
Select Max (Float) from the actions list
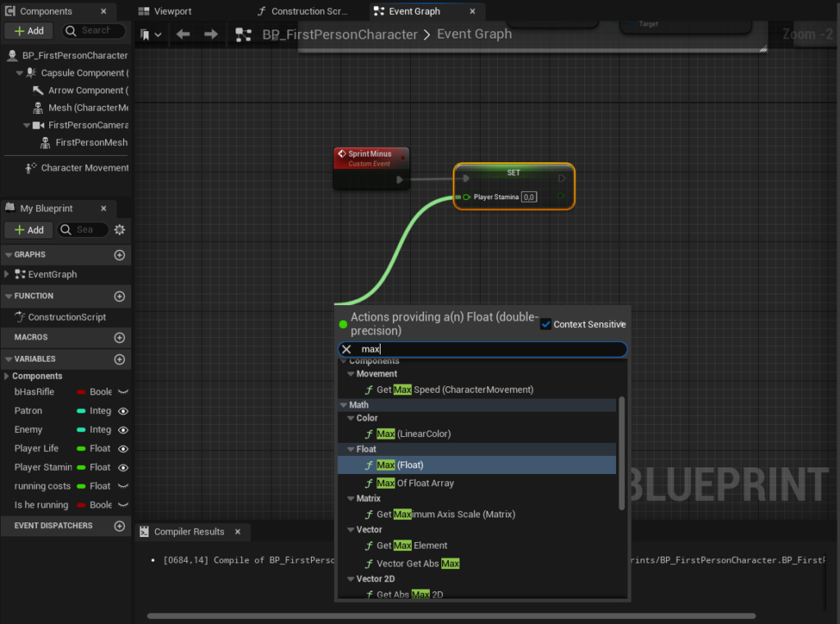point(409,465)
